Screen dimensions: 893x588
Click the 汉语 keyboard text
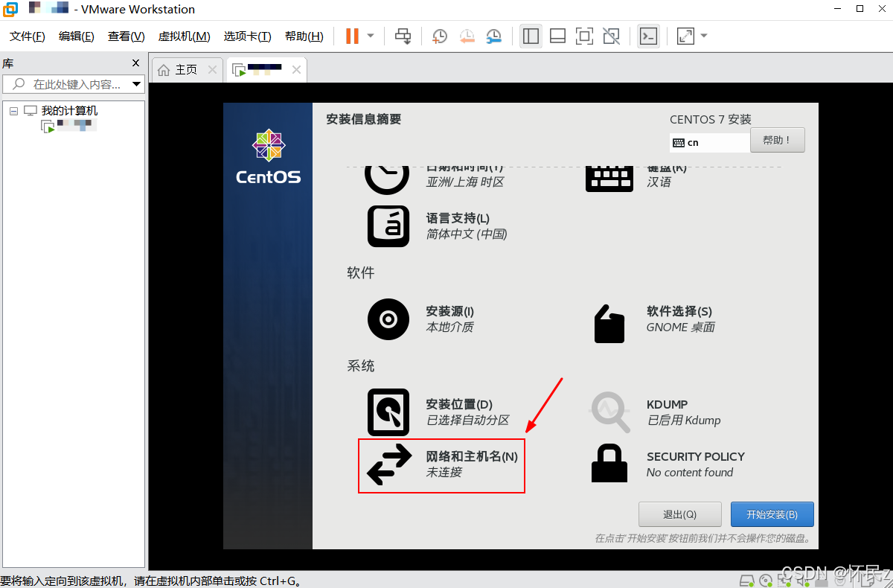coord(659,182)
